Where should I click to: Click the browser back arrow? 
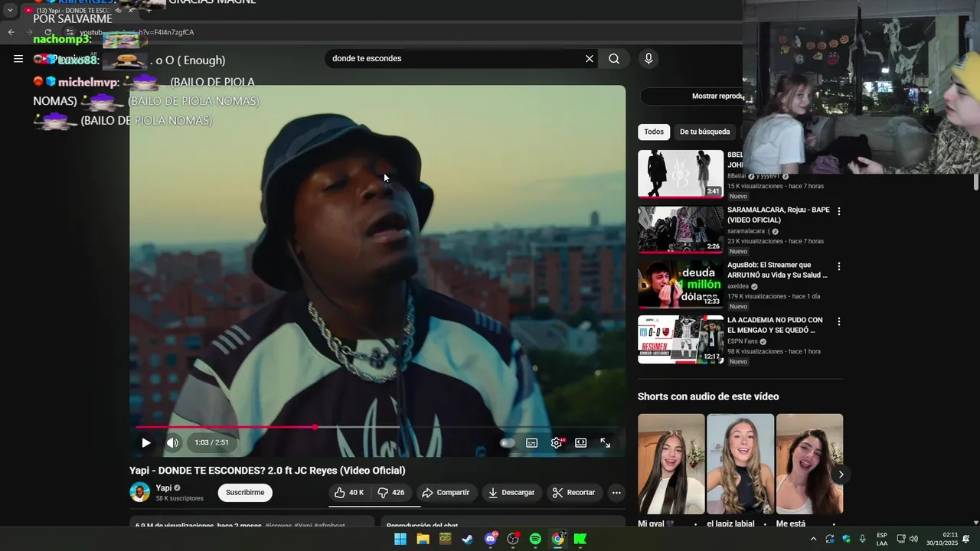coord(11,32)
